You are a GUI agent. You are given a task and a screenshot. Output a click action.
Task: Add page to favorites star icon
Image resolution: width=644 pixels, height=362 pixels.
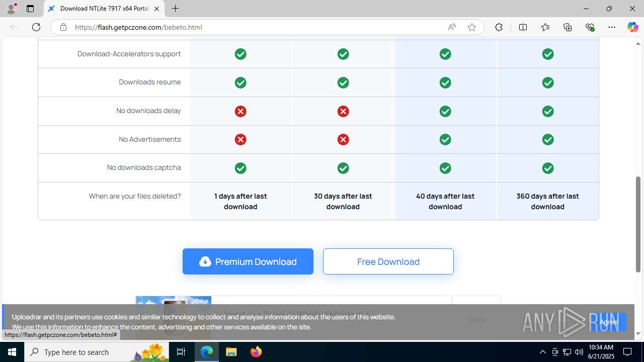(x=471, y=27)
